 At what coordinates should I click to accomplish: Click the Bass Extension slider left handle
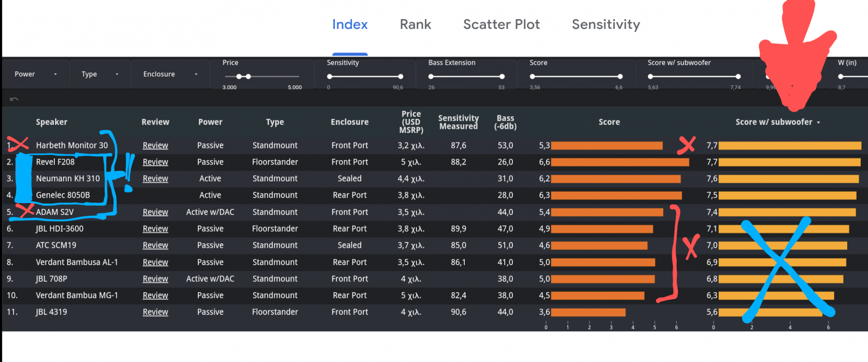(431, 76)
